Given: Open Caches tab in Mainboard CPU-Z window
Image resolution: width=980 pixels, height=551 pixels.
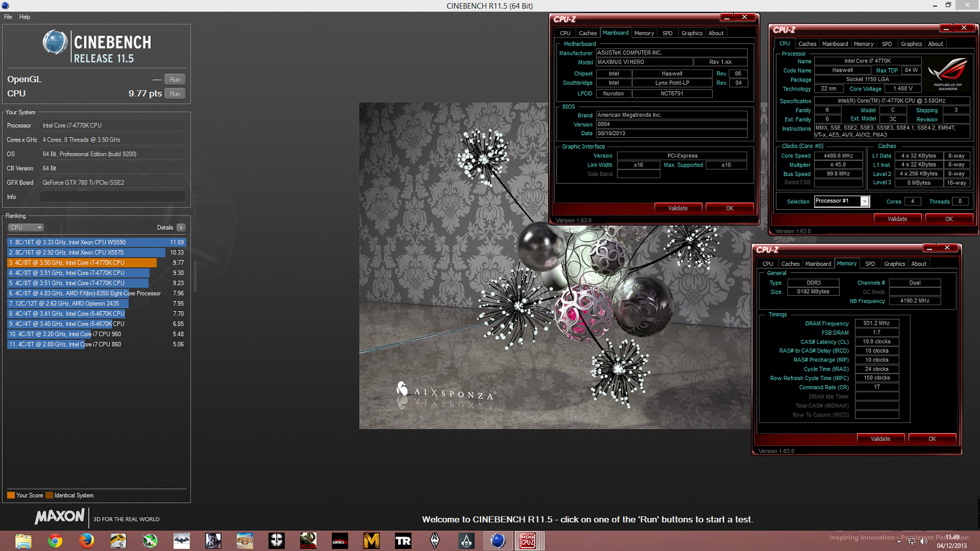Looking at the screenshot, I should pyautogui.click(x=588, y=33).
